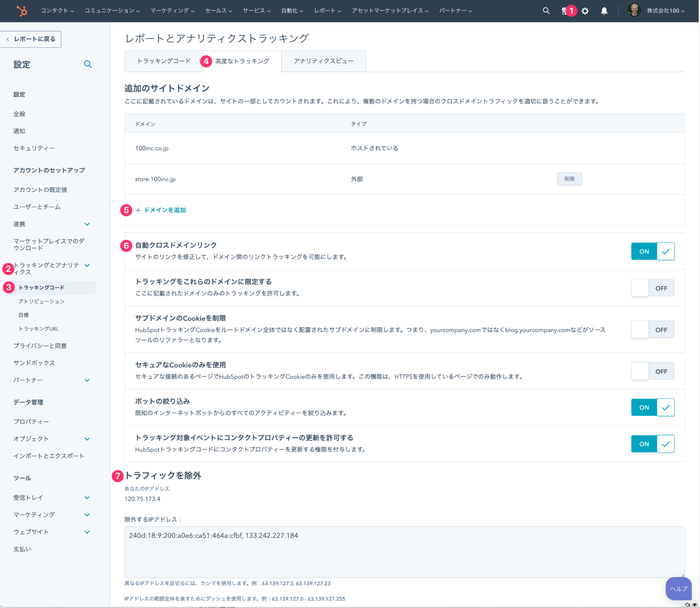Viewport: 700px width, 608px height.
Task: Open the top bar search icon
Action: click(546, 11)
